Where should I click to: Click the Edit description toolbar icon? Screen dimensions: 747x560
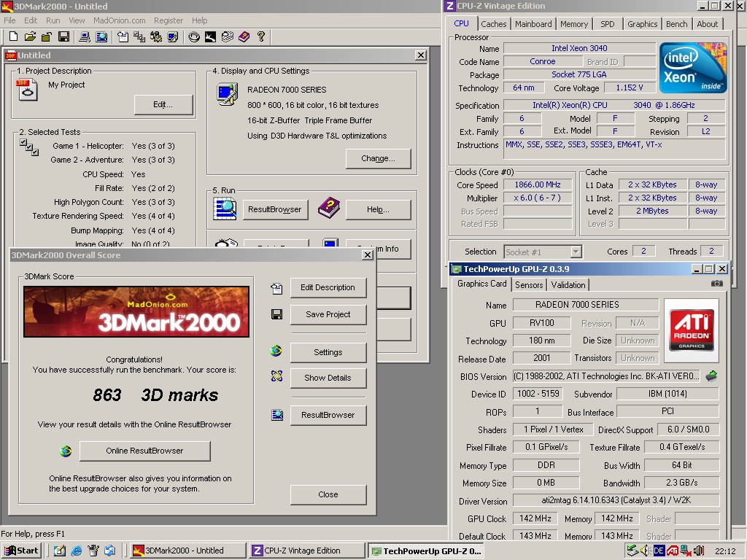(123, 36)
